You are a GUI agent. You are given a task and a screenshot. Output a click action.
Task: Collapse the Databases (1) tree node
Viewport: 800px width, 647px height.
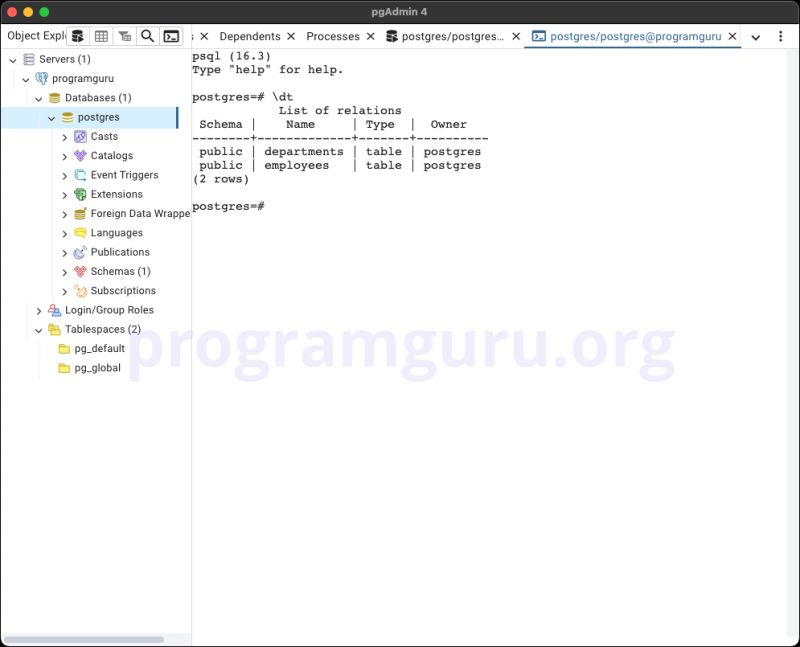[x=38, y=97]
